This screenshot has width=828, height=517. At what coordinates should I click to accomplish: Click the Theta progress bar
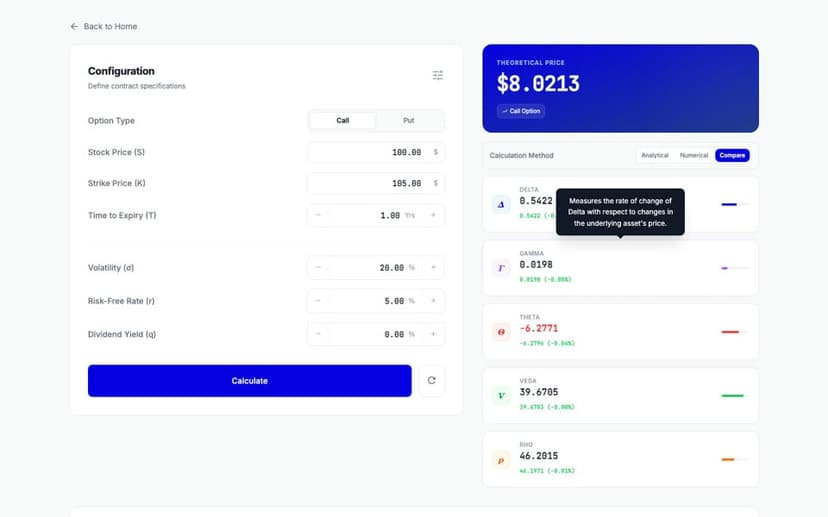click(735, 332)
